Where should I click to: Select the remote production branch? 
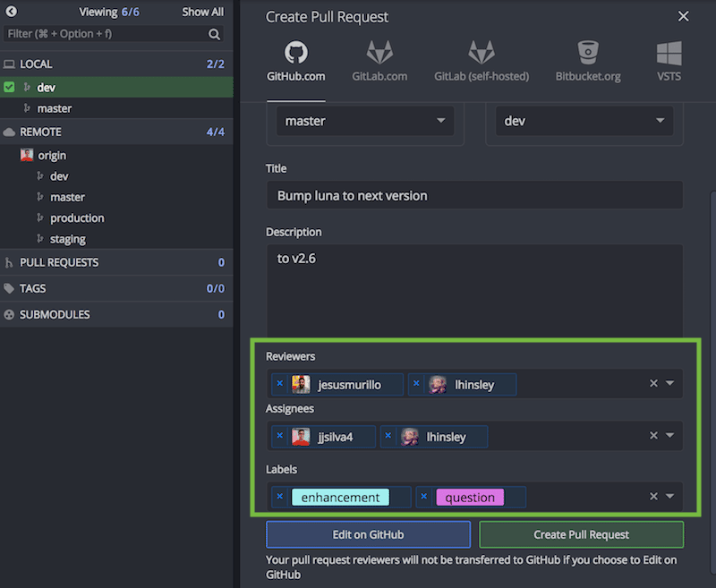(77, 218)
